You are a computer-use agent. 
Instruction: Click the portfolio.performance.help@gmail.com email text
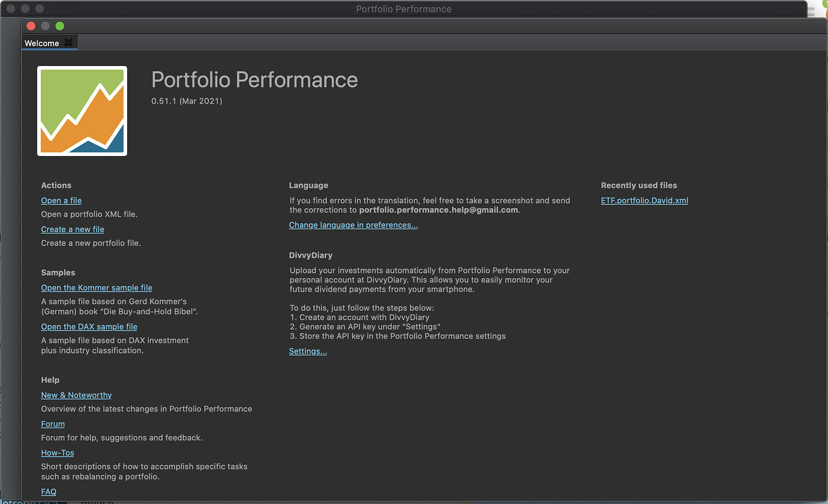tap(439, 210)
